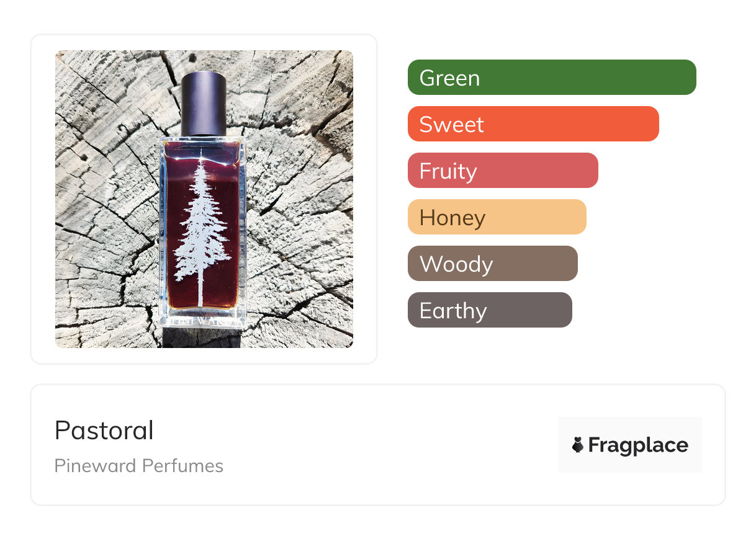Click the white pine tree on the bottle

[x=200, y=236]
